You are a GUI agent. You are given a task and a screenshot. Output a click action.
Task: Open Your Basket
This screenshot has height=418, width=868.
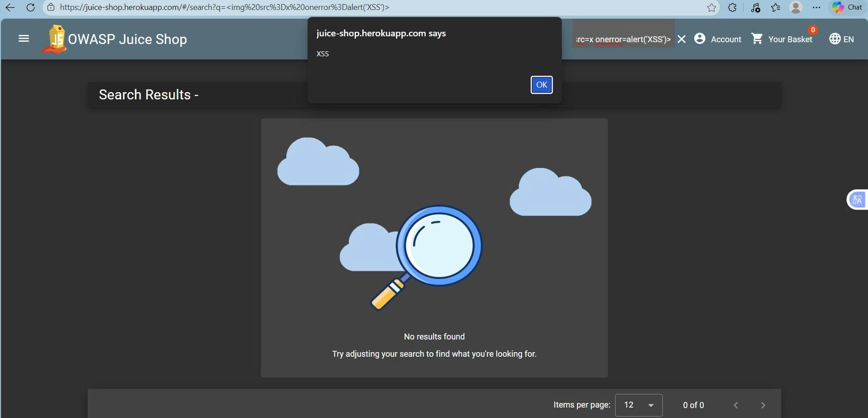pyautogui.click(x=782, y=39)
